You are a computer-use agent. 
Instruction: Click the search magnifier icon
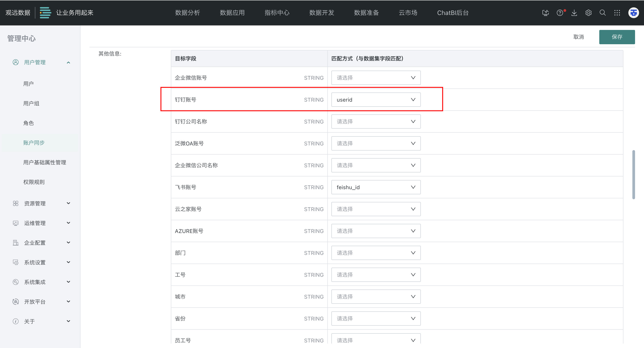click(602, 13)
